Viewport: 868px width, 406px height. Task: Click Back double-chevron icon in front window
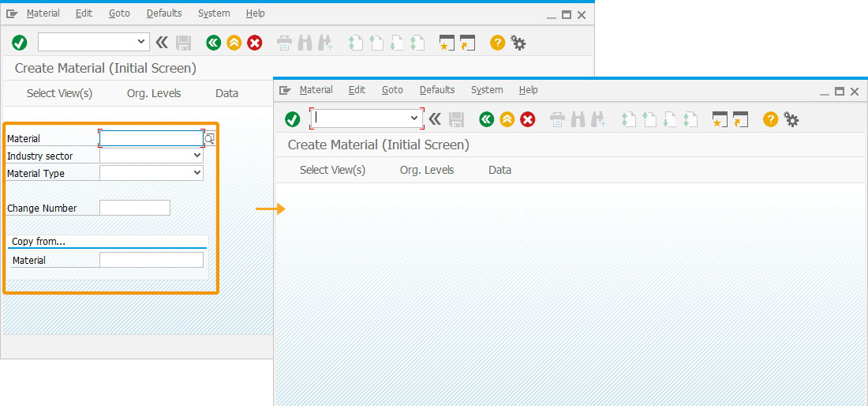pyautogui.click(x=435, y=119)
